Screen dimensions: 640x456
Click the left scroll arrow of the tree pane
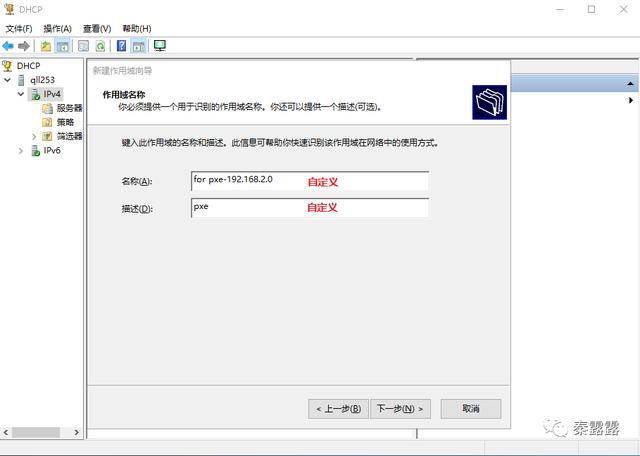pos(6,432)
